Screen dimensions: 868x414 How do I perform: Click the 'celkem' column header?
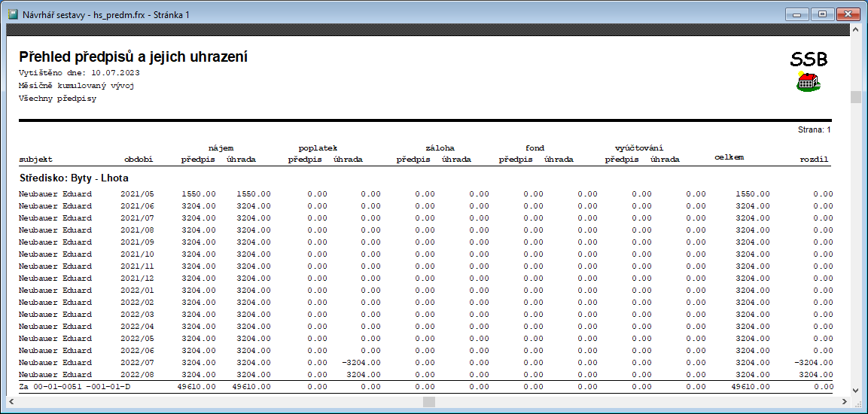pyautogui.click(x=729, y=157)
